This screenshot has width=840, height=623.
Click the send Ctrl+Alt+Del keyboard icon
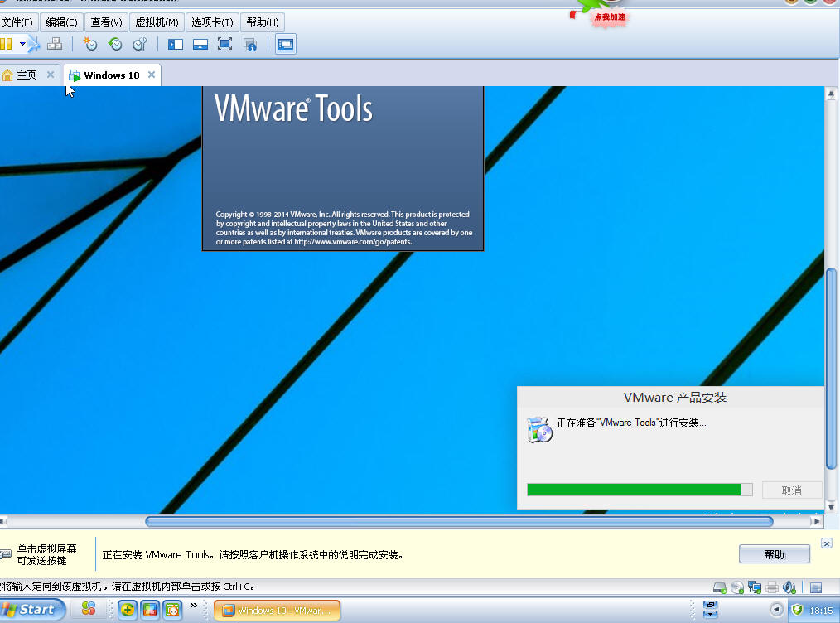tap(55, 44)
